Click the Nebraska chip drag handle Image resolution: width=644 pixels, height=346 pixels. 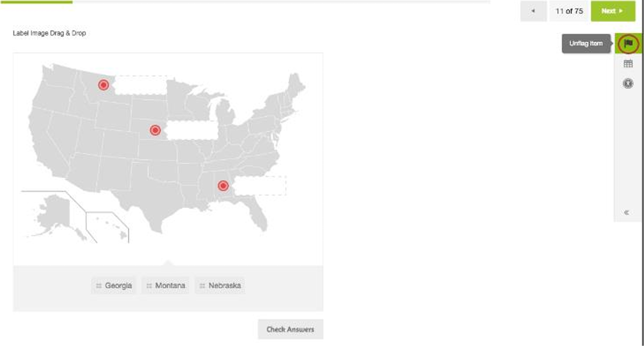point(202,286)
